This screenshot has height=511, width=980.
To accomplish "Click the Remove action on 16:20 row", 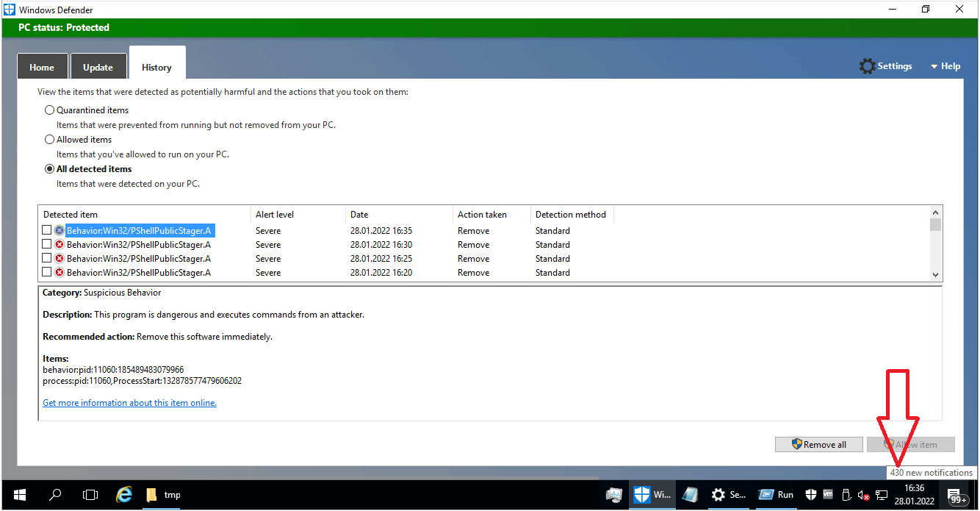I will tap(473, 273).
